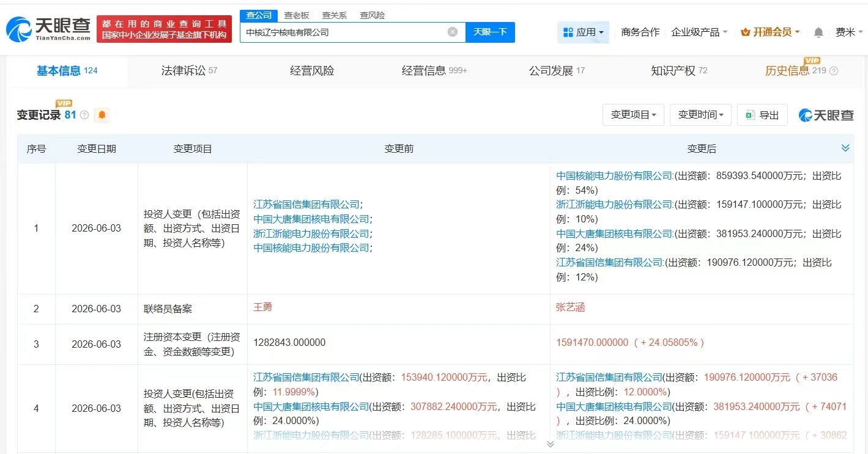View the 知识产权 tab

[679, 71]
